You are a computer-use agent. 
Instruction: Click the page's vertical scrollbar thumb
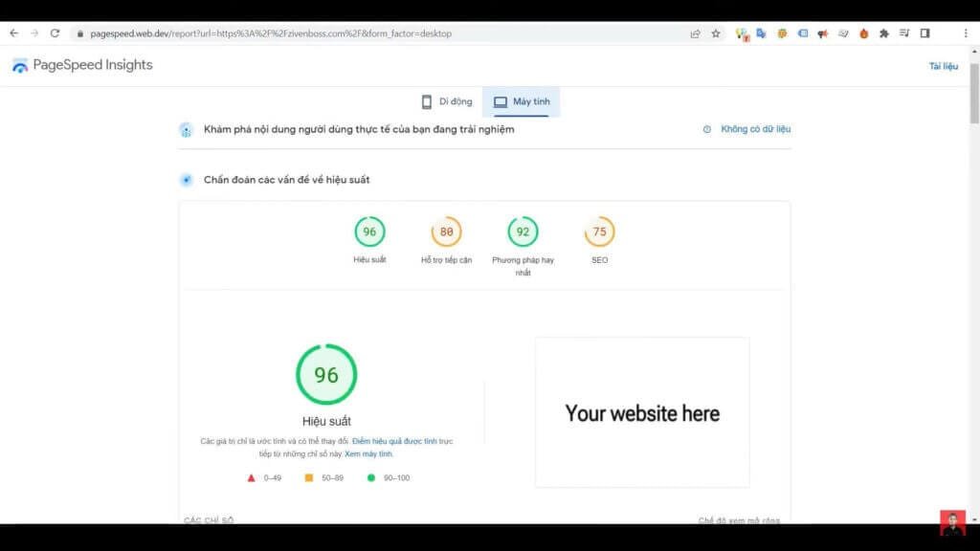tap(974, 93)
